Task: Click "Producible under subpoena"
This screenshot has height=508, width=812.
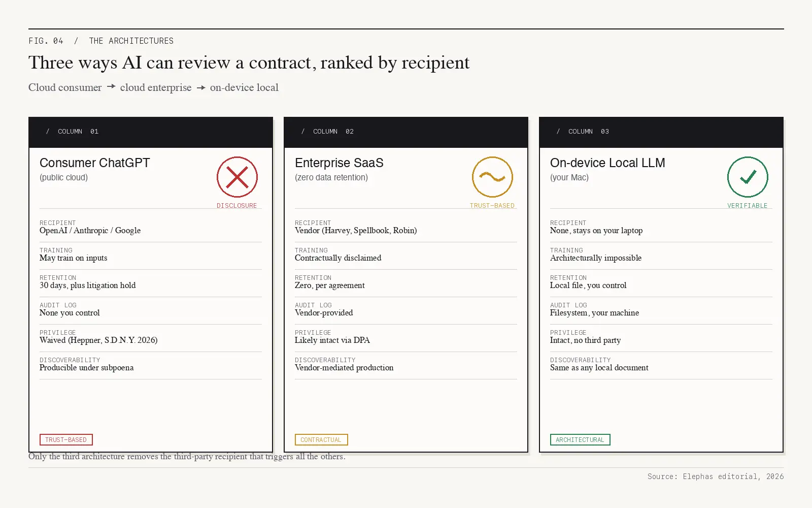Action: (x=87, y=368)
